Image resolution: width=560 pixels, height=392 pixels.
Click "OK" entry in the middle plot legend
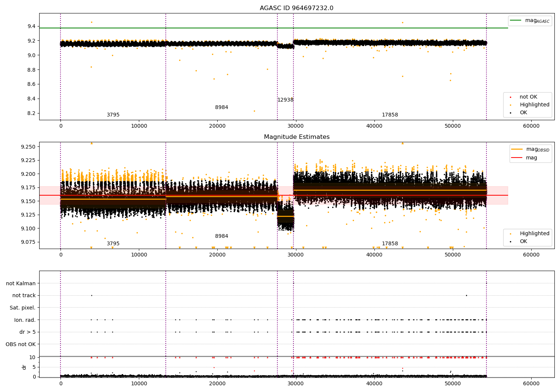[x=523, y=242]
